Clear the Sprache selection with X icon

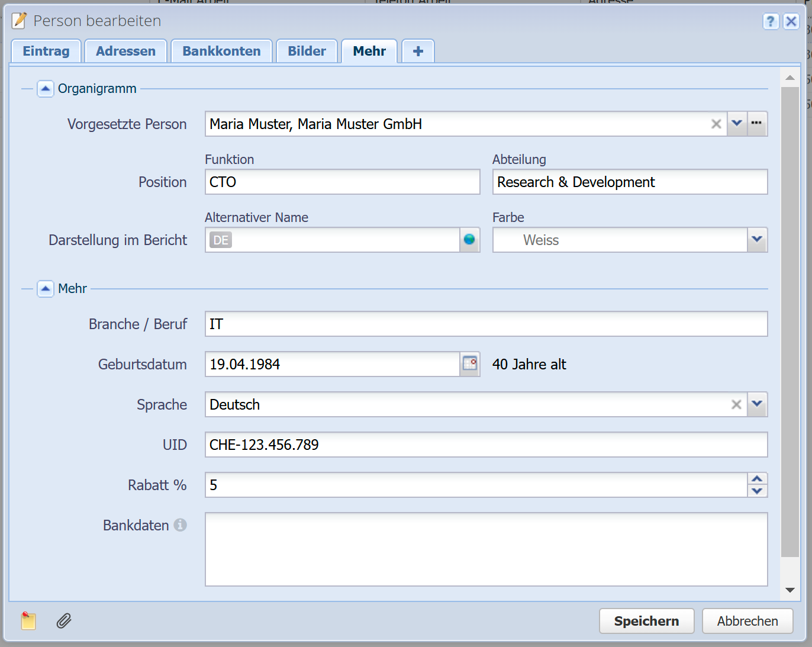(x=736, y=404)
